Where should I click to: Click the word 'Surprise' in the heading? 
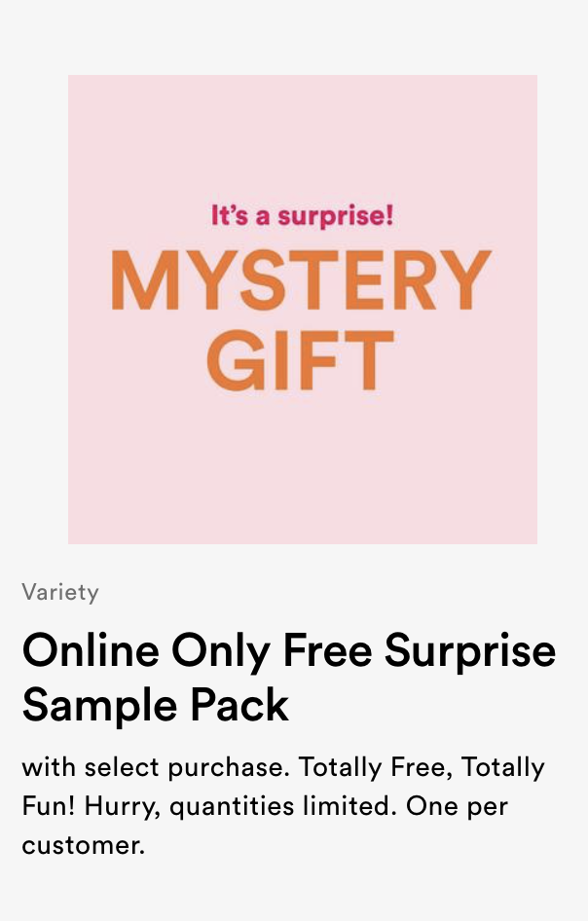[470, 652]
